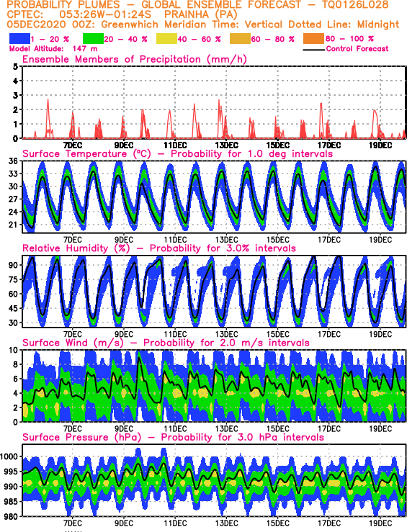The width and height of the screenshot is (407, 532).
Task: Click the 1000 tick on pressure axis
Action: (9, 456)
